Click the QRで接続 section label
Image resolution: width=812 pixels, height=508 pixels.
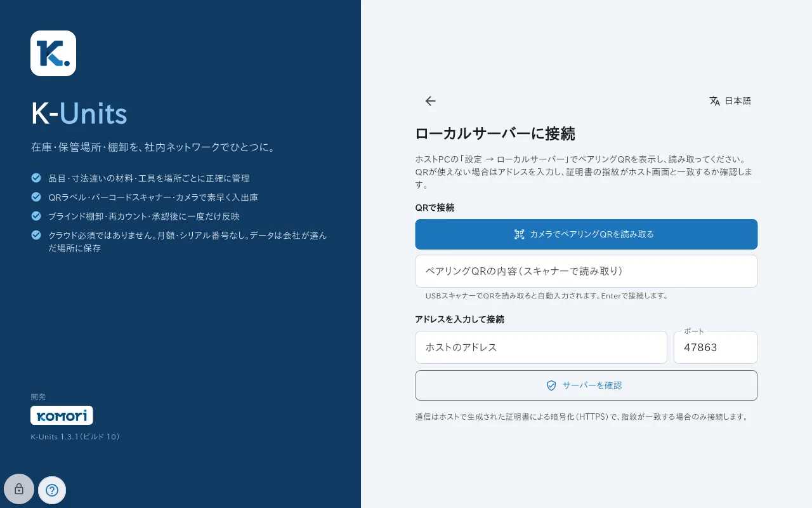[x=435, y=208]
